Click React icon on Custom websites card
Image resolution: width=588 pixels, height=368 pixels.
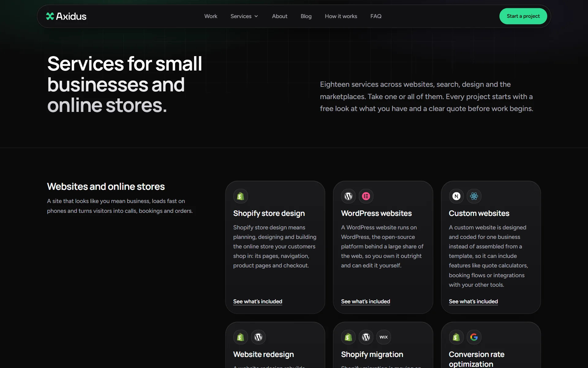tap(474, 196)
